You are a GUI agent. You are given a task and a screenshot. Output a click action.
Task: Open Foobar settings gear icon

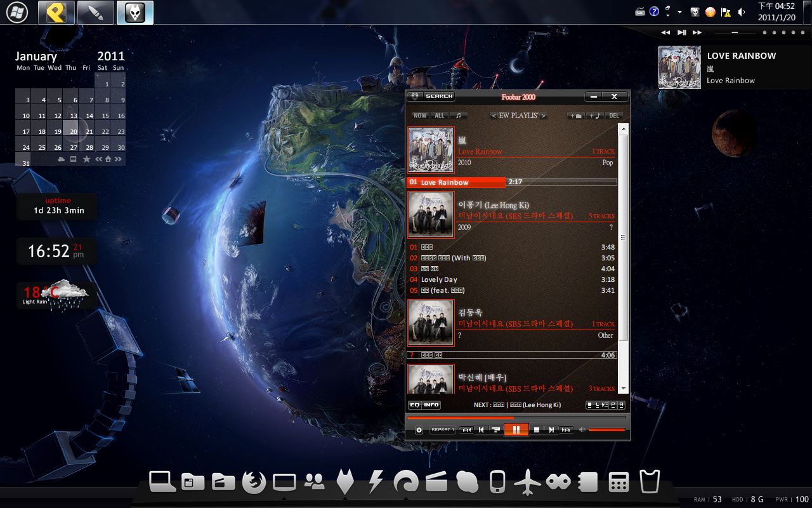(419, 430)
